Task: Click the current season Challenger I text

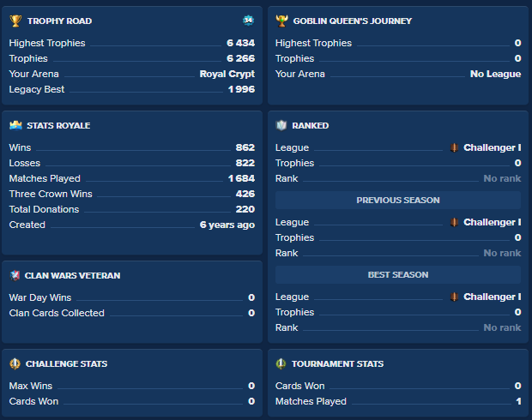Action: pos(493,147)
